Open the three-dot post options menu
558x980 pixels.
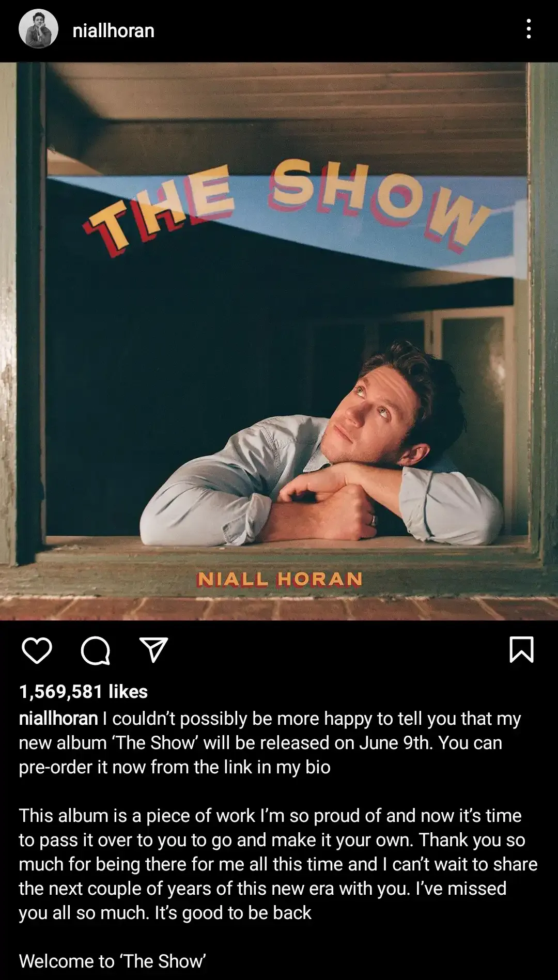tap(529, 29)
